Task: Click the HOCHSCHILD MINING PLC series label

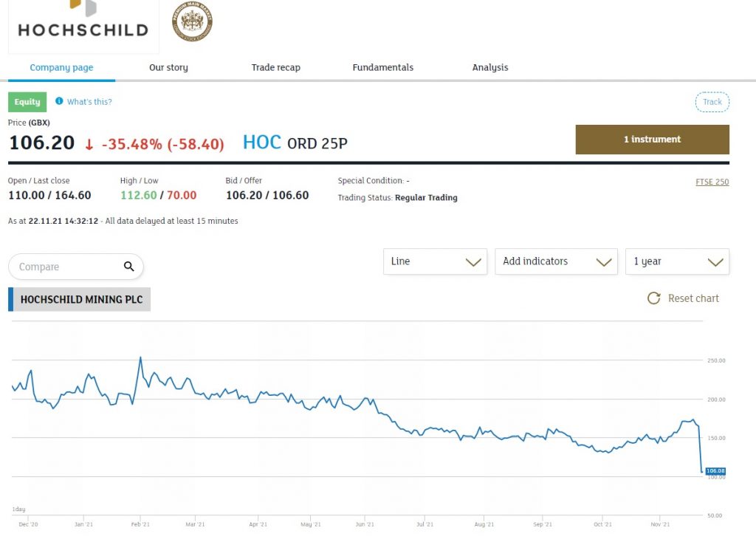Action: tap(80, 300)
